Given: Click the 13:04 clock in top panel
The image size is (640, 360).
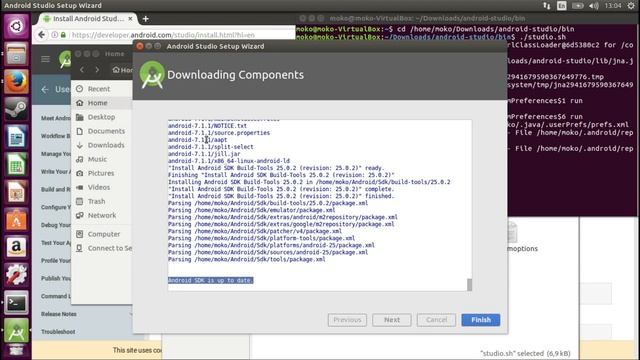Looking at the screenshot, I should [x=613, y=6].
